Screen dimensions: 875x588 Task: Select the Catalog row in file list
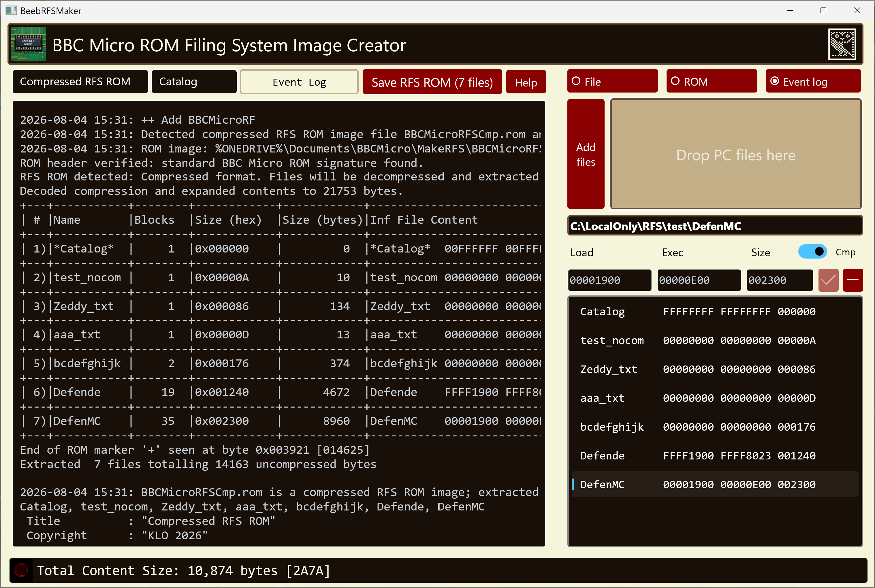pos(715,312)
